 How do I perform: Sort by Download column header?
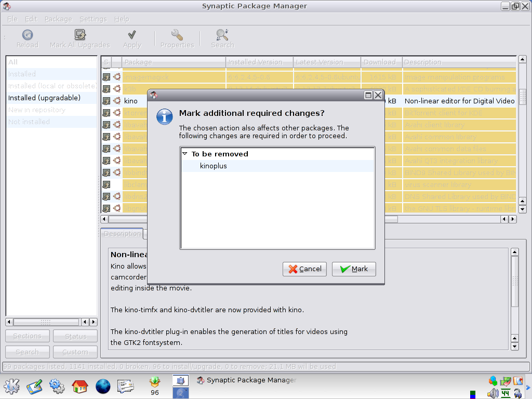[381, 62]
